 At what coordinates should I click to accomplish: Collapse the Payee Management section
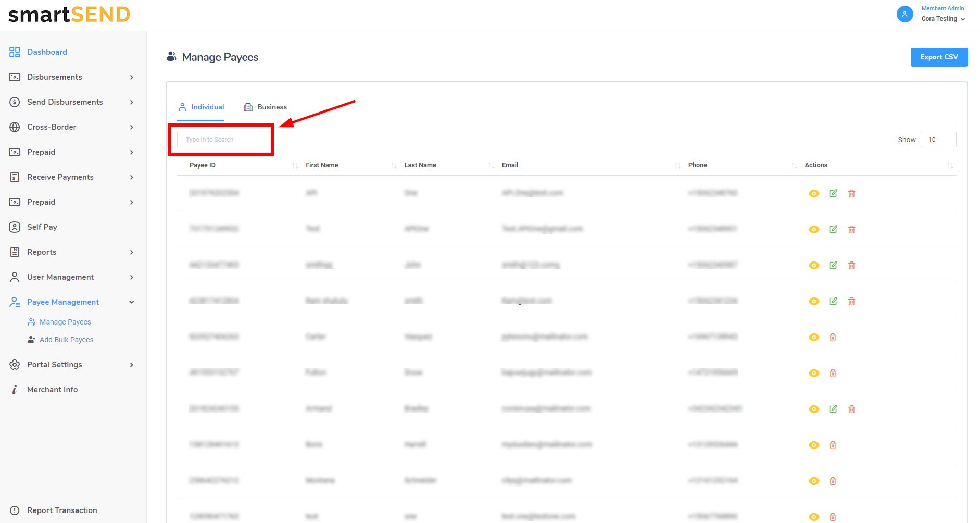(x=131, y=302)
